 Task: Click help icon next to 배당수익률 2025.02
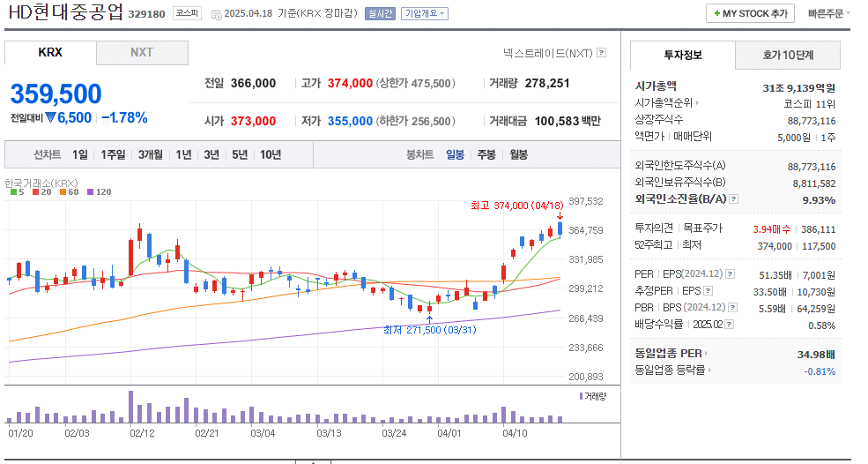tap(730, 325)
